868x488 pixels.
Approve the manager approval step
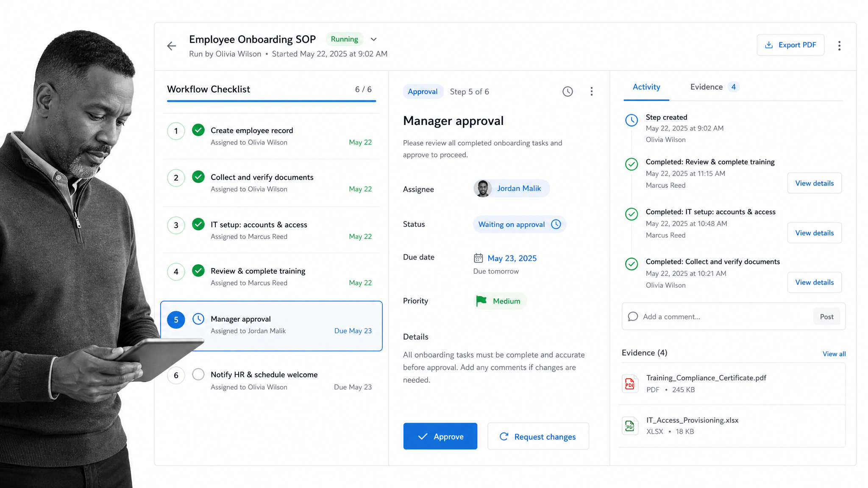click(440, 436)
